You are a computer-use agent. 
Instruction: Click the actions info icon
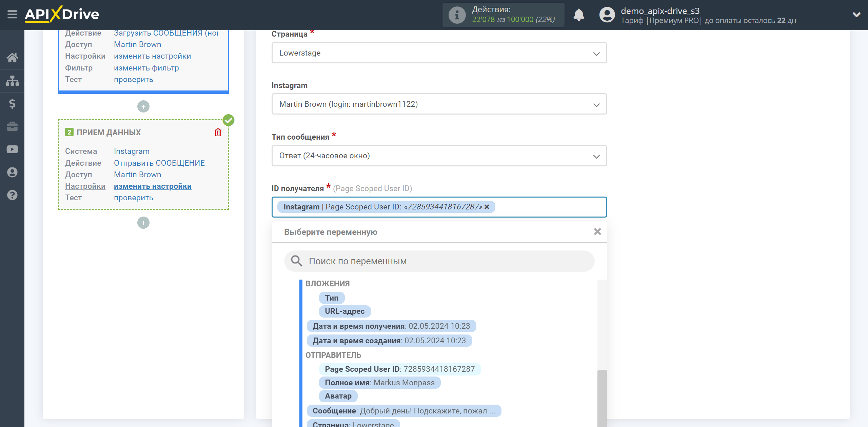(457, 15)
